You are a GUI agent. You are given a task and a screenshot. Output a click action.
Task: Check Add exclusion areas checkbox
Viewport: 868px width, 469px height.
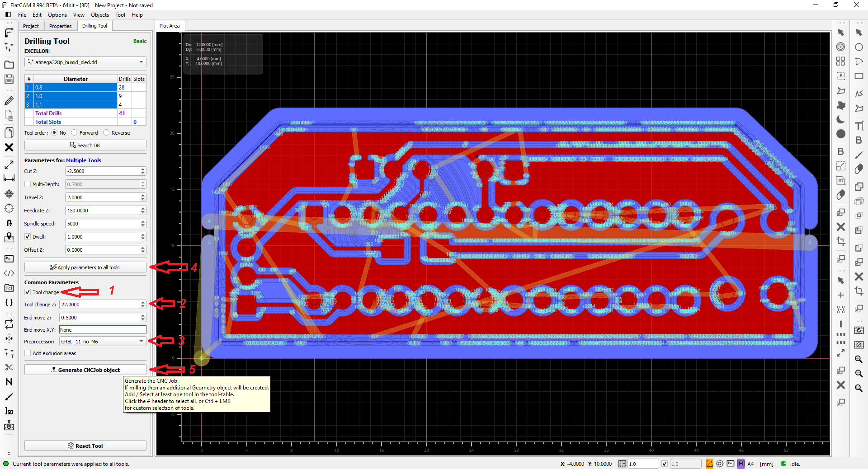pos(28,353)
